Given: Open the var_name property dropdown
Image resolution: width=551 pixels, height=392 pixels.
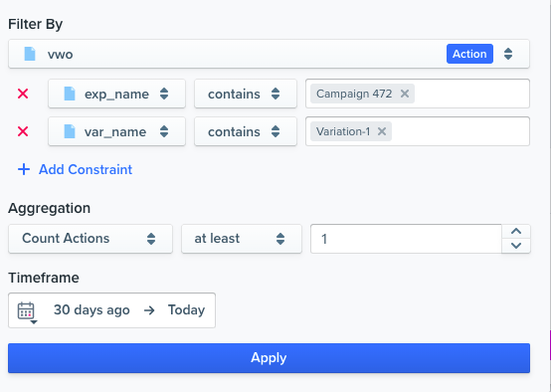Looking at the screenshot, I should [x=116, y=131].
